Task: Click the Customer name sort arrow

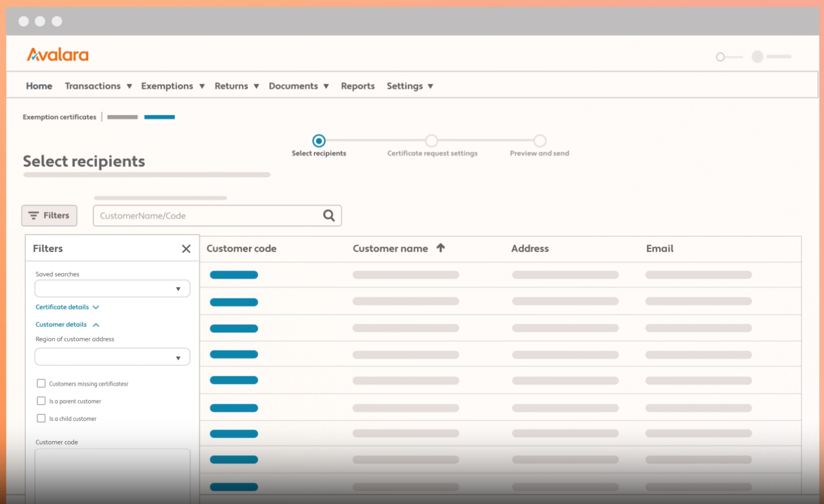Action: [x=440, y=248]
